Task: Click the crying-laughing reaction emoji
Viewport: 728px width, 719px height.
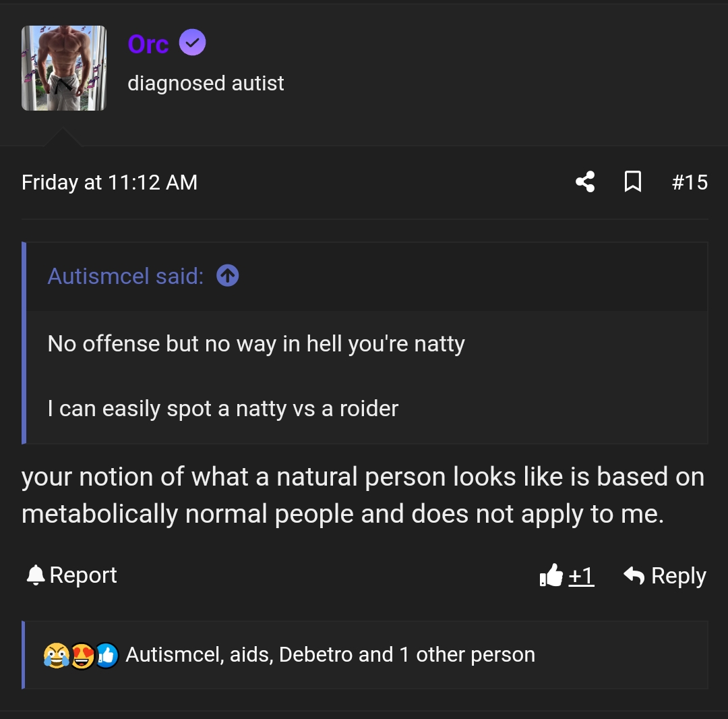Action: [x=55, y=655]
